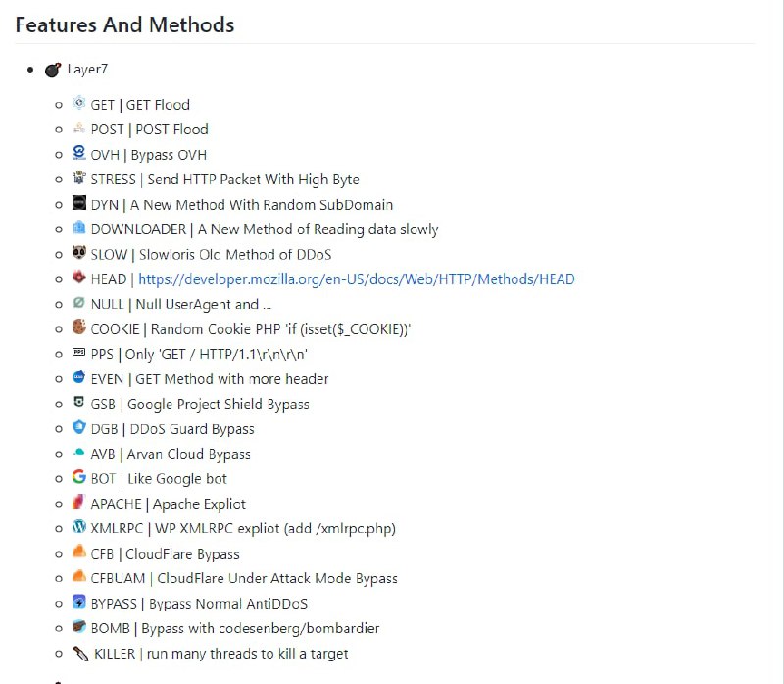Screen dimensions: 784x684
Task: Select the panda icon next to SLOW
Action: point(78,254)
